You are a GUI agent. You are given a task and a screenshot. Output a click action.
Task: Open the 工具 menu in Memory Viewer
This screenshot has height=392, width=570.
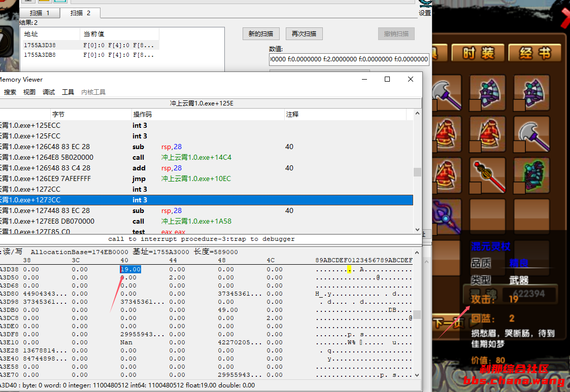tap(68, 92)
